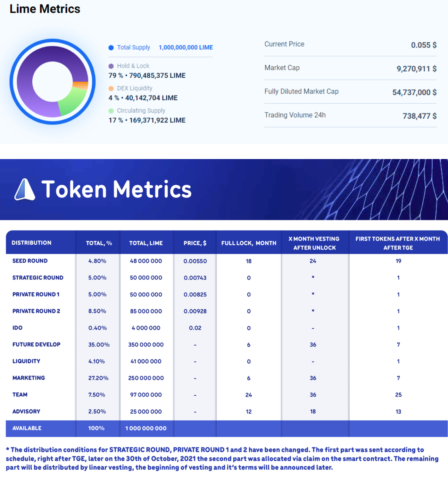Click the Current Price row value
The width and height of the screenshot is (448, 479).
point(423,45)
